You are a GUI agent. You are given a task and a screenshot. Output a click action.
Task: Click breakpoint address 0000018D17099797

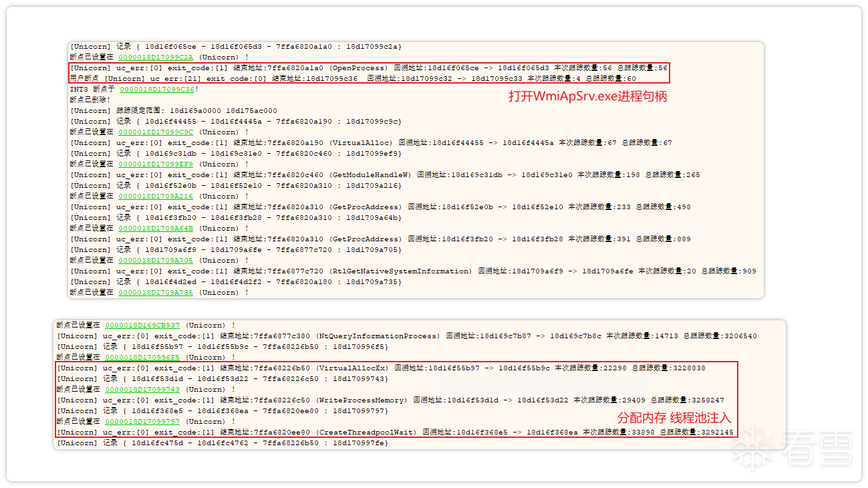[x=142, y=422]
